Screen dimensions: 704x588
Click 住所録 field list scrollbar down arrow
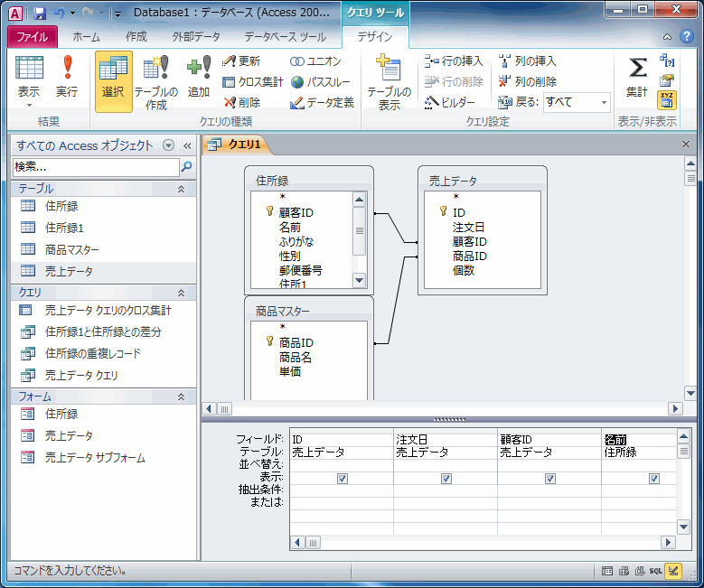pos(359,281)
